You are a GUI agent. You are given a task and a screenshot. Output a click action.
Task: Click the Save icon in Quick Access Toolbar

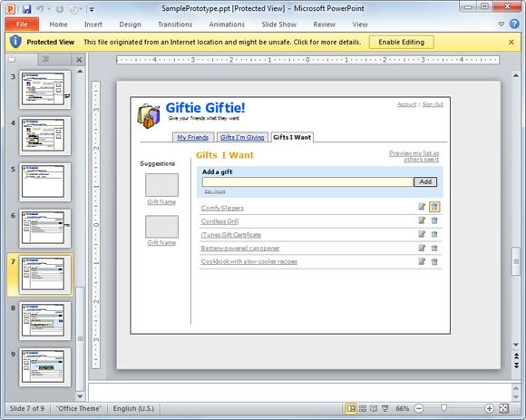(26, 9)
